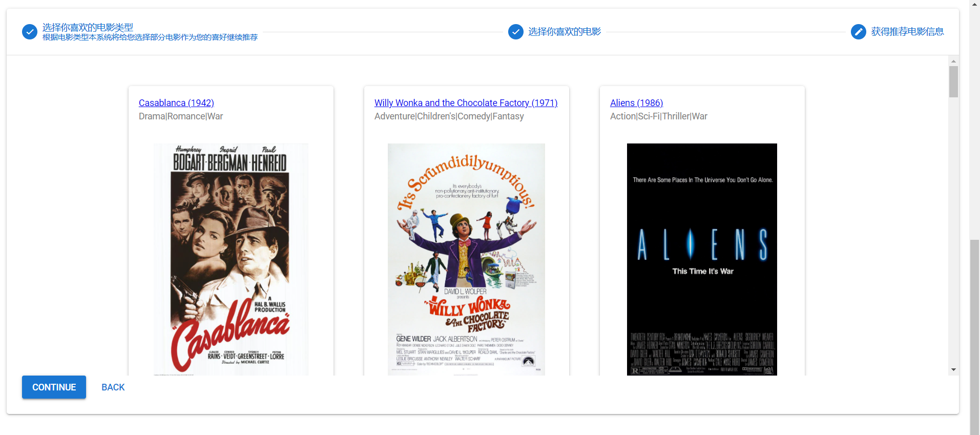980x435 pixels.
Task: Click the Adventure|Children's|Comedy|Fantasy genre text
Action: [x=449, y=116]
